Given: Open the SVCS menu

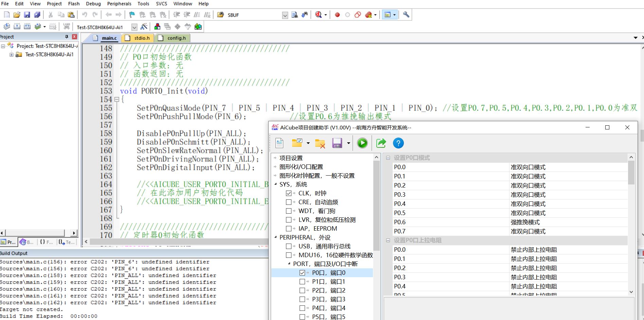Looking at the screenshot, I should 161,4.
